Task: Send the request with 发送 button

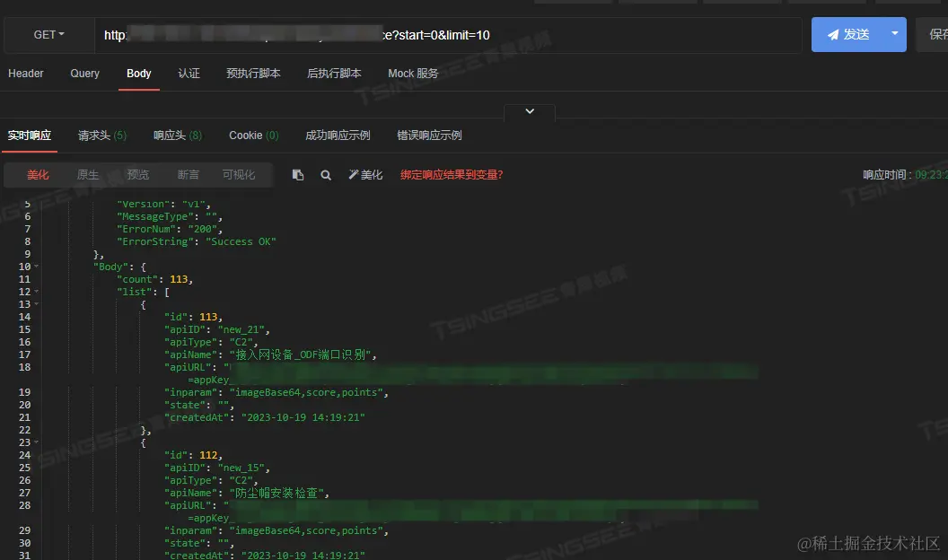Action: pyautogui.click(x=847, y=34)
